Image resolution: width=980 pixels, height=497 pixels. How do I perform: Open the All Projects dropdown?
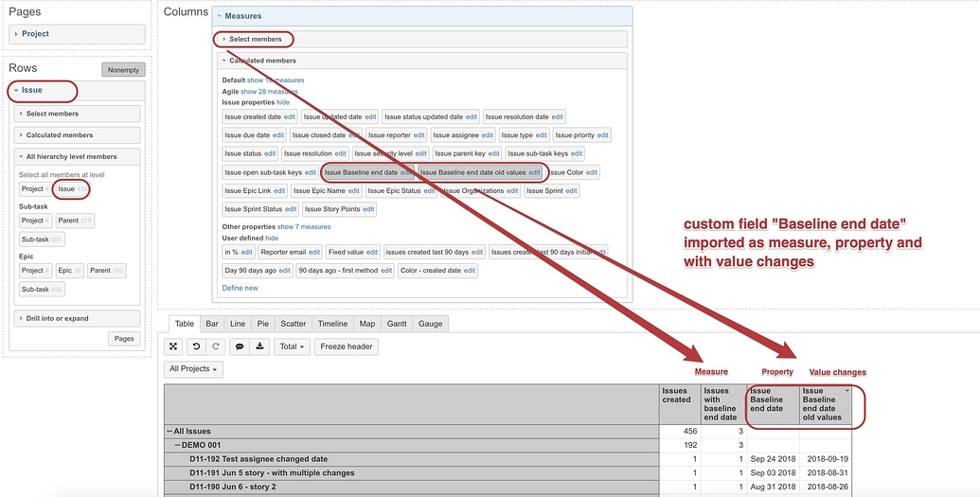point(193,368)
